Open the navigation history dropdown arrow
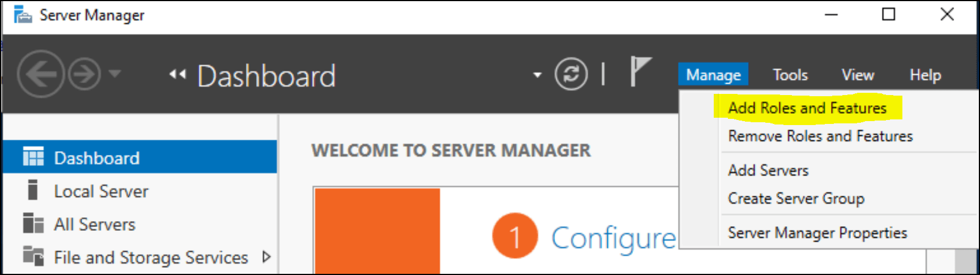Image resolution: width=980 pixels, height=275 pixels. coord(115,74)
